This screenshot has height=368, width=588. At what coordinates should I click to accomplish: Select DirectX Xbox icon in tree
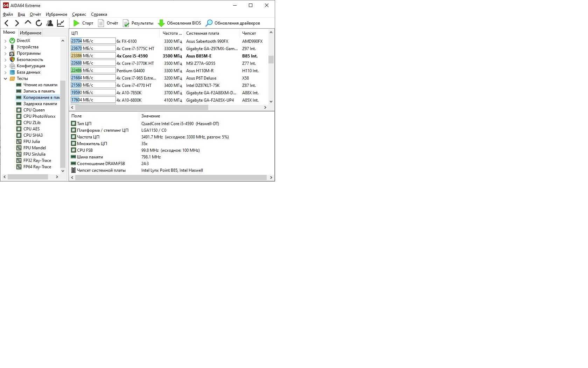(12, 41)
